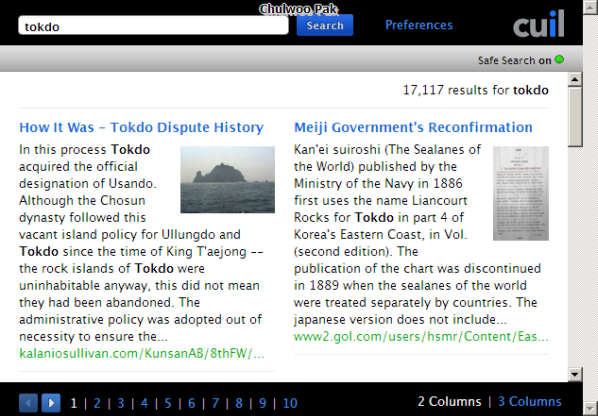Open Preferences
This screenshot has width=598, height=416.
(x=419, y=25)
